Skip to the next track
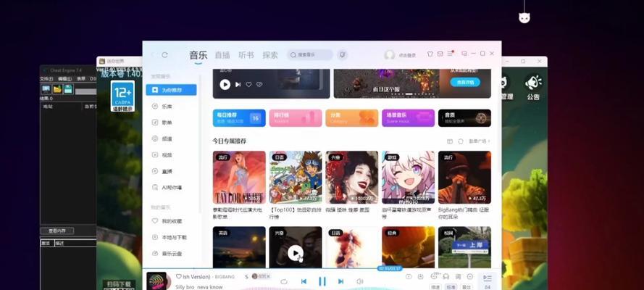The width and height of the screenshot is (644, 290). point(340,281)
